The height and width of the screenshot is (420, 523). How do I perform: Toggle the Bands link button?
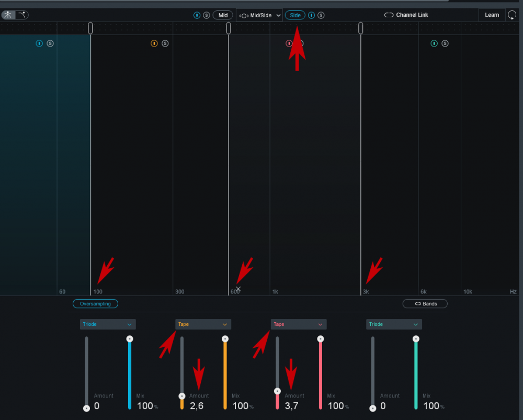tap(425, 303)
